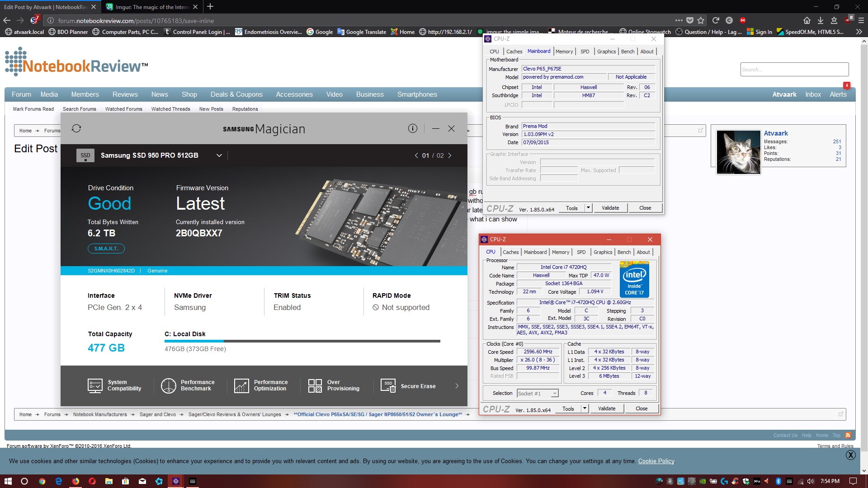Show more bookmarks with double chevron
Screen dimensions: 868x488
pos(859,32)
